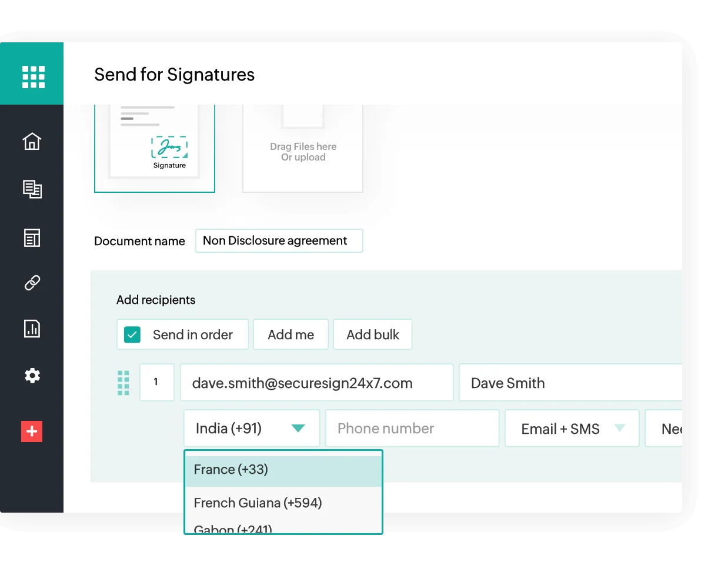Open the Templates sidebar icon
Viewport: 728px width, 562px height.
[32, 237]
